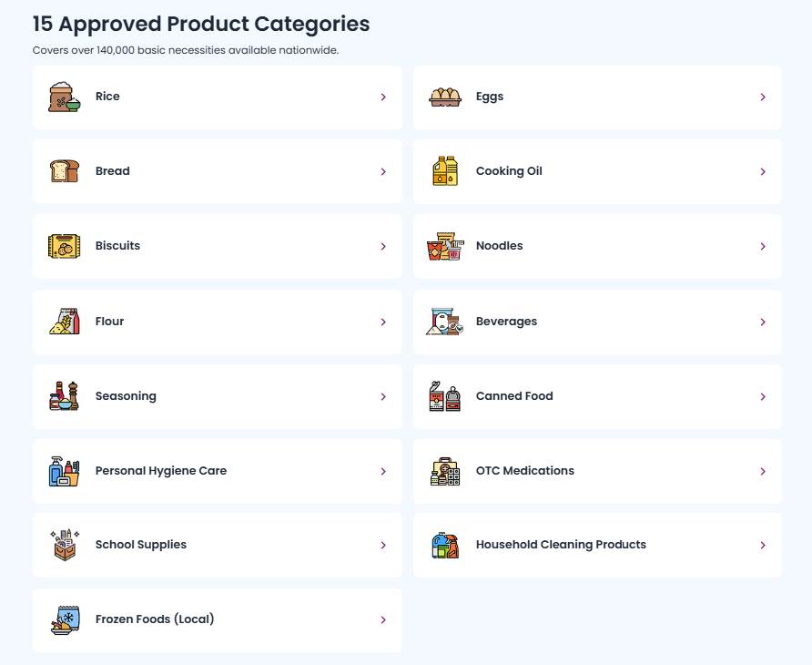
Task: Click the household cleaning products icon
Action: point(444,545)
